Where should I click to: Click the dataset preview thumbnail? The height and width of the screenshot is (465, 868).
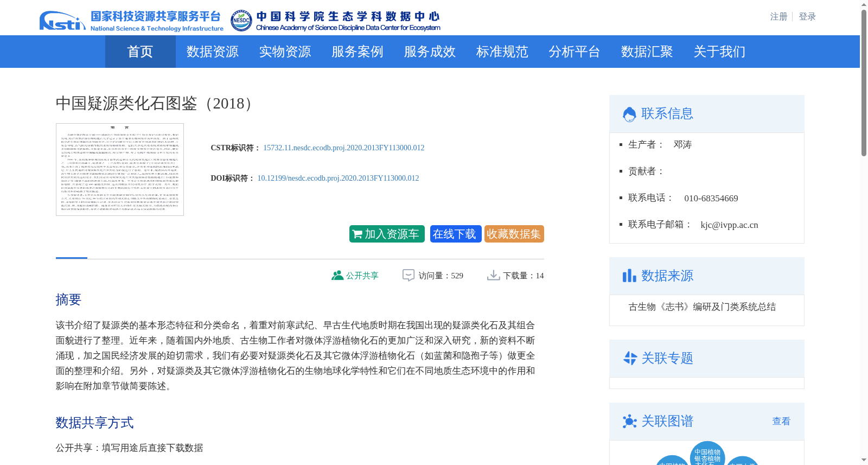pos(120,169)
